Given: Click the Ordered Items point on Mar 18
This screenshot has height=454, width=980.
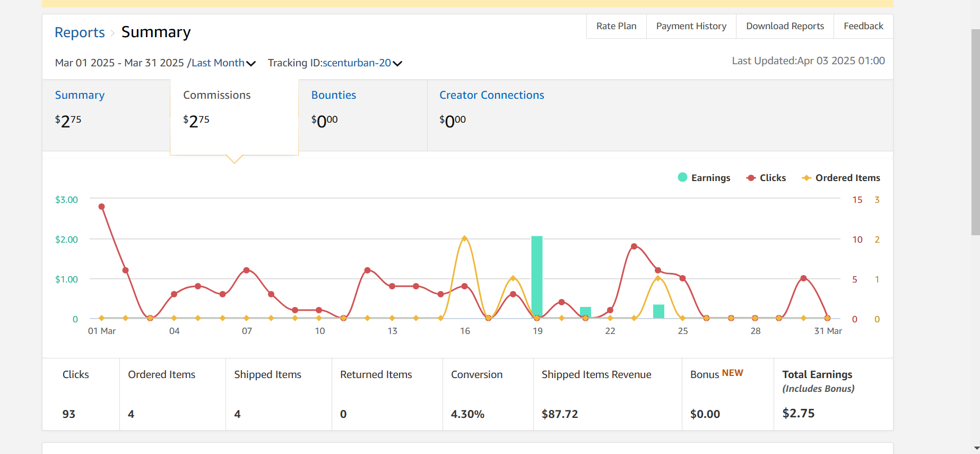Looking at the screenshot, I should (x=513, y=278).
